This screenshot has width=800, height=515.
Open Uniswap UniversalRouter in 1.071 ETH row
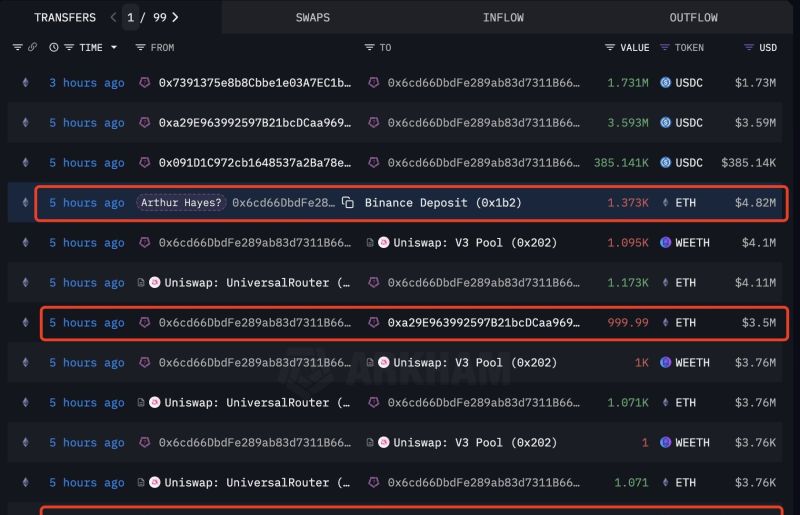click(257, 483)
